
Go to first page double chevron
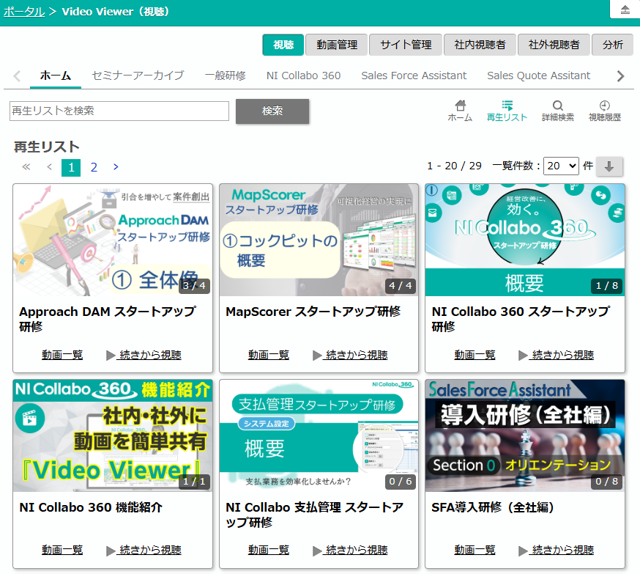click(26, 167)
